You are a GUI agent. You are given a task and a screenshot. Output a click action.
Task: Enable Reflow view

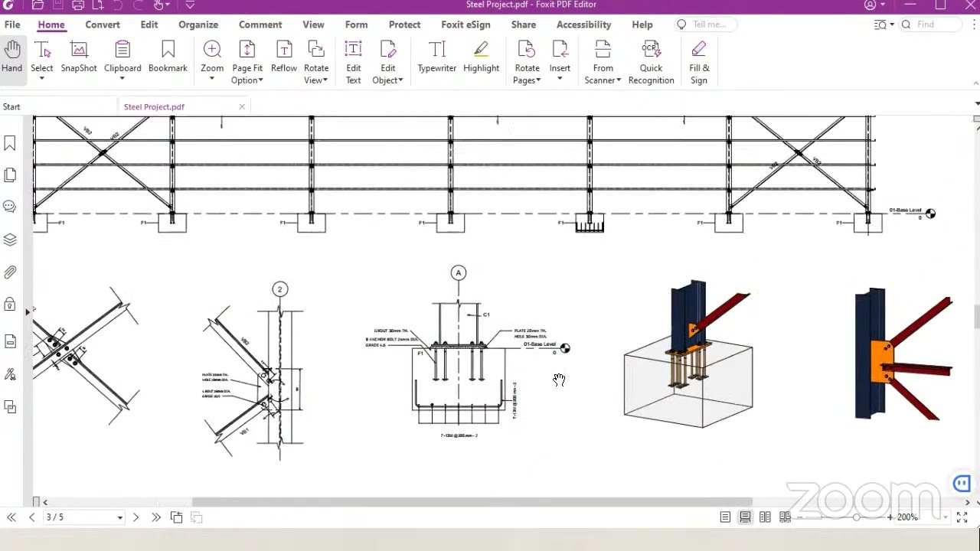point(284,58)
